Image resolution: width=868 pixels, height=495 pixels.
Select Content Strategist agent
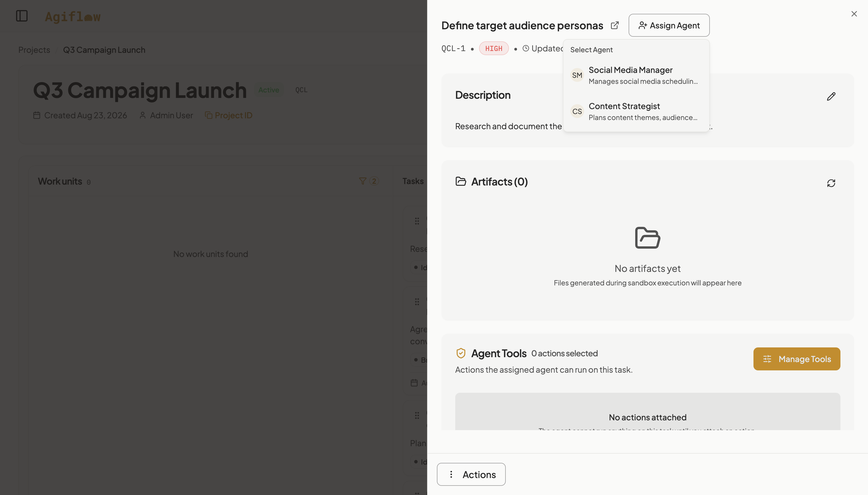[636, 111]
